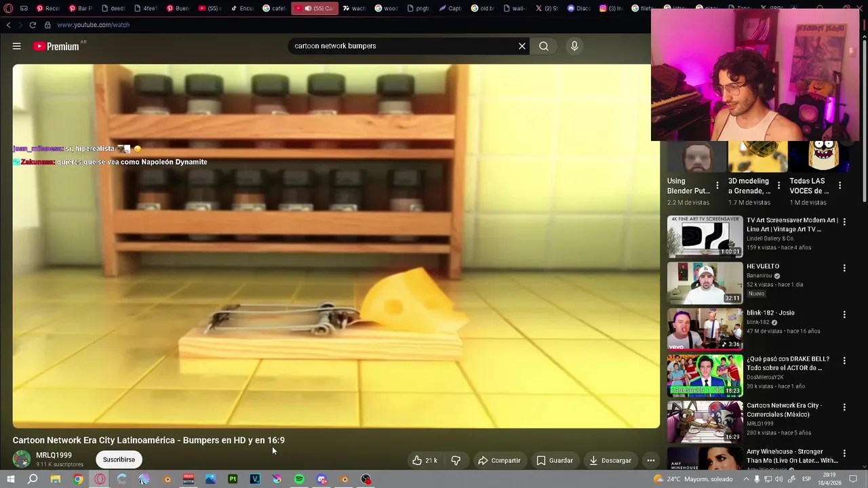
Task: Open options for DRAKE BELL video
Action: tap(844, 361)
